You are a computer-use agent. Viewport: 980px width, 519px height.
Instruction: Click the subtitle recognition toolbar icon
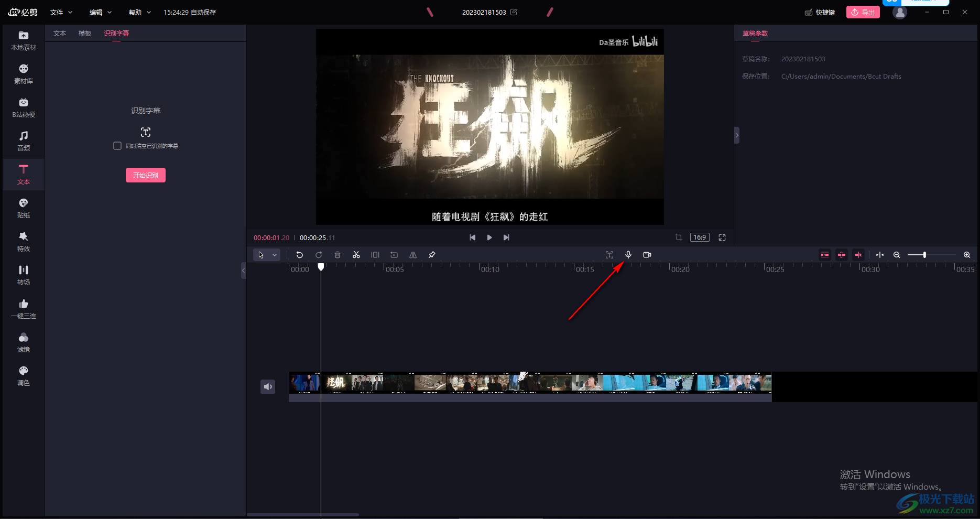(609, 255)
